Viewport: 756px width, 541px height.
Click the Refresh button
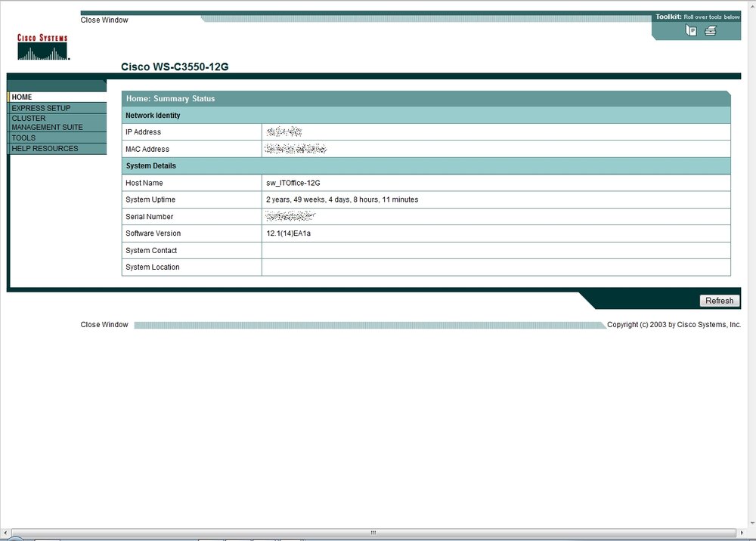click(720, 301)
